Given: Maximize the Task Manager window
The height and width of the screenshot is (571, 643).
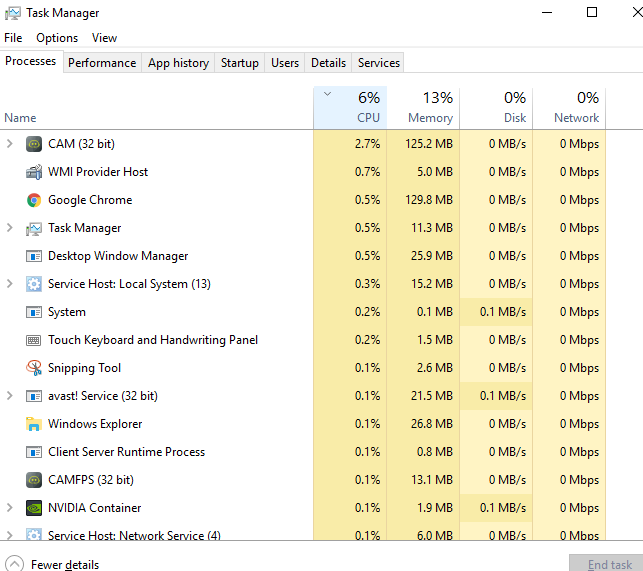Looking at the screenshot, I should pyautogui.click(x=592, y=12).
